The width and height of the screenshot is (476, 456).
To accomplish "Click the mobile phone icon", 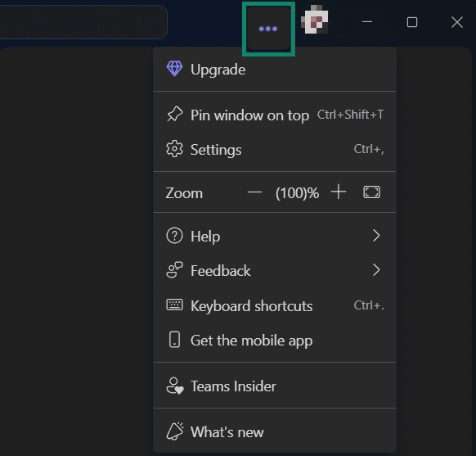I will pos(174,340).
